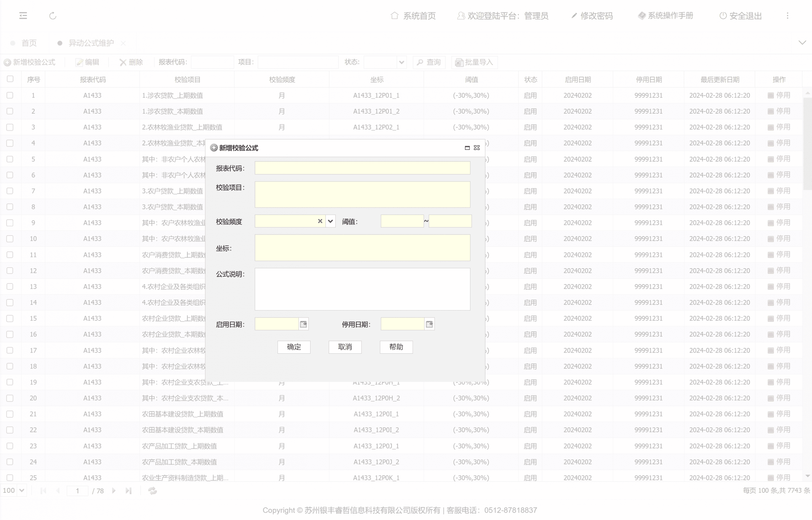The height and width of the screenshot is (520, 812).
Task: Open the 状态 filter dropdown
Action: coord(401,62)
